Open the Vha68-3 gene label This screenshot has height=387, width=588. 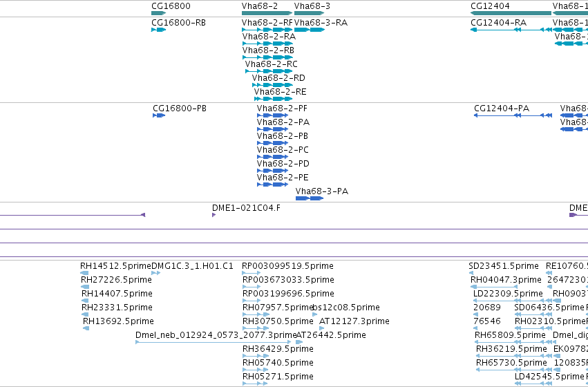(312, 6)
